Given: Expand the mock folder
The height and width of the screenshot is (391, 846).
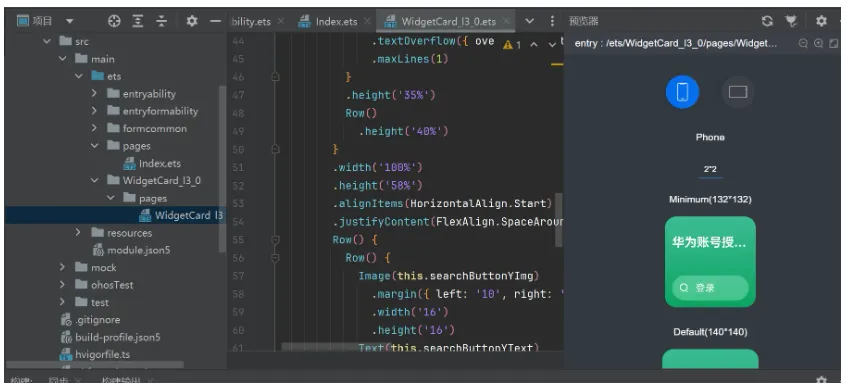Looking at the screenshot, I should click(63, 267).
